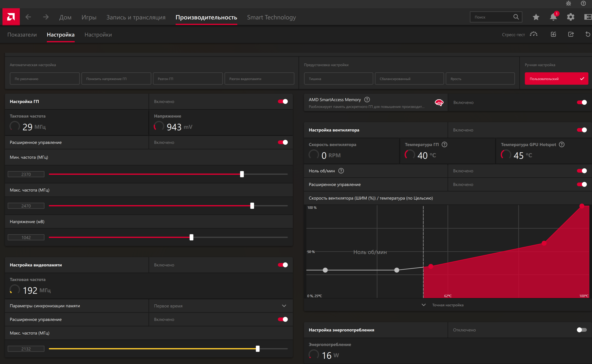This screenshot has height=364, width=592.
Task: Click the Напряжение (мВ) slider handle
Action: (191, 237)
